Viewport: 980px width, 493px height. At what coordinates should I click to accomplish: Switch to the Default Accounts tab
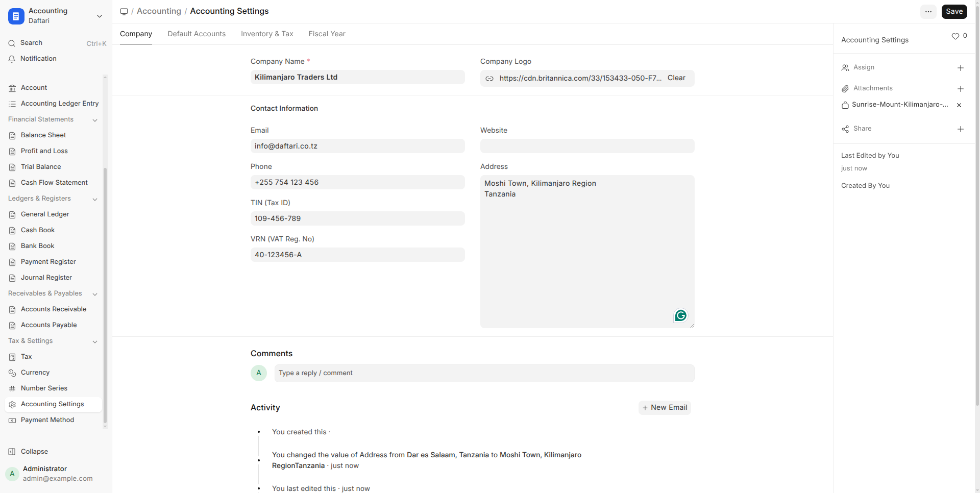(x=197, y=34)
